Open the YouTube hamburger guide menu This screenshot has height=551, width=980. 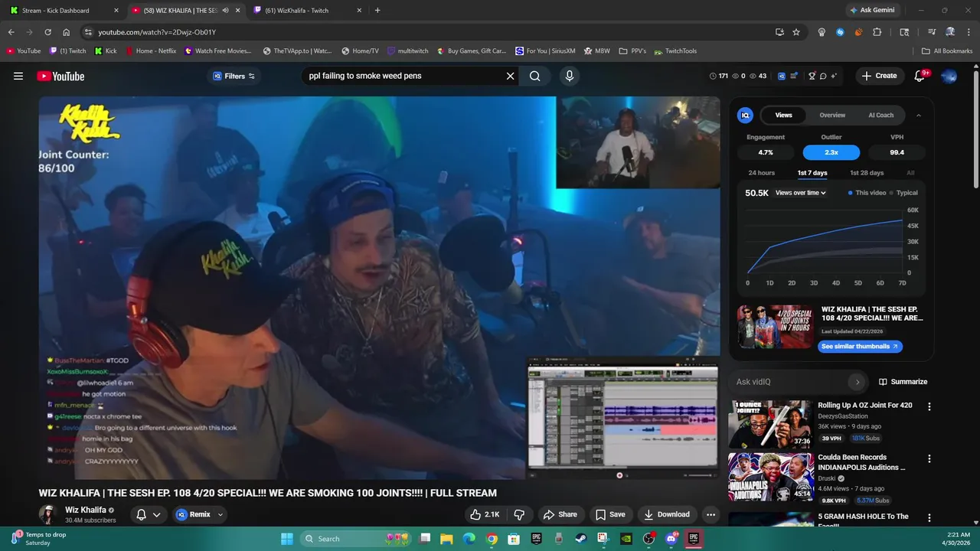pyautogui.click(x=18, y=76)
